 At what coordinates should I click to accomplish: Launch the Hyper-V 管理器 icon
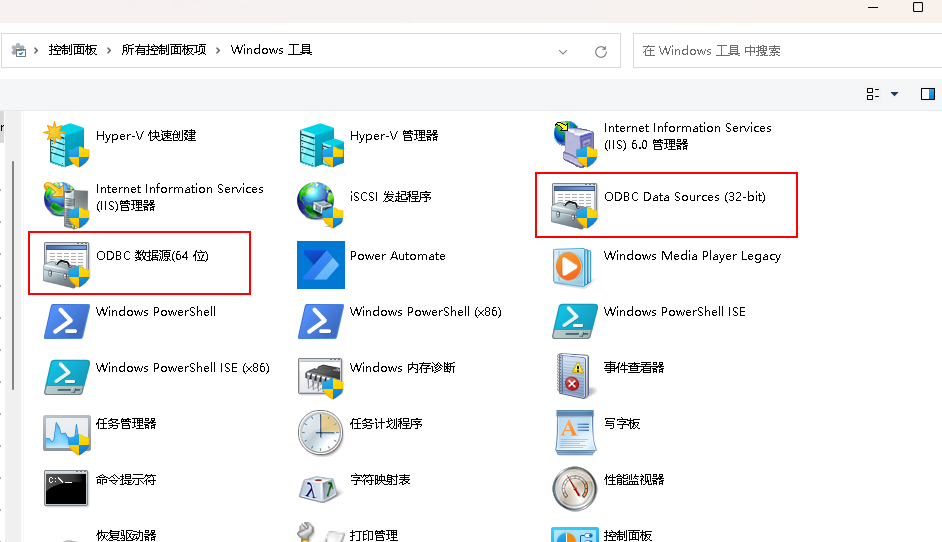coord(321,144)
